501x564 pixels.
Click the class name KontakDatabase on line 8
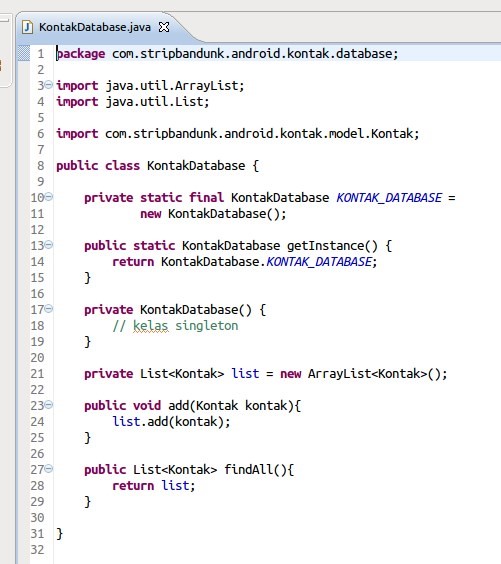click(196, 166)
